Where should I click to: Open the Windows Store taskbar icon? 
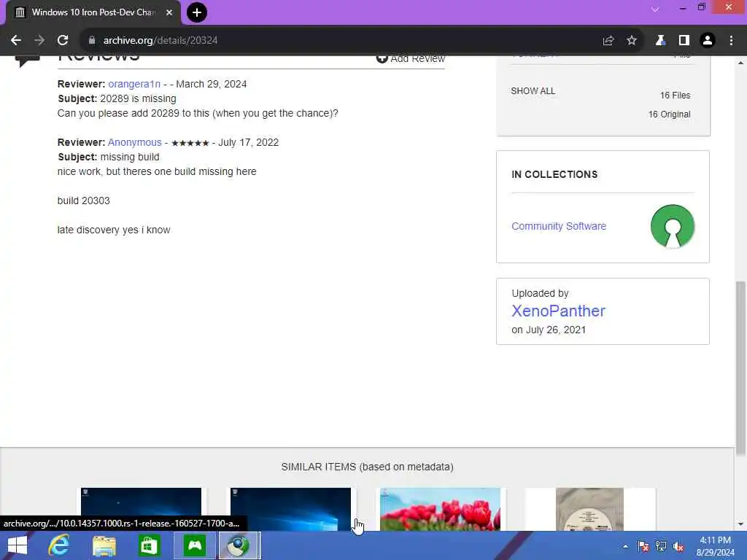pos(149,545)
